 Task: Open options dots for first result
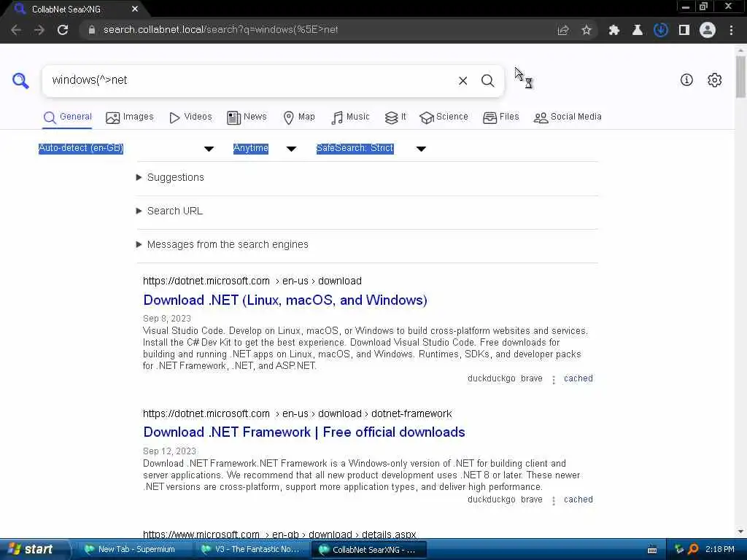(553, 379)
